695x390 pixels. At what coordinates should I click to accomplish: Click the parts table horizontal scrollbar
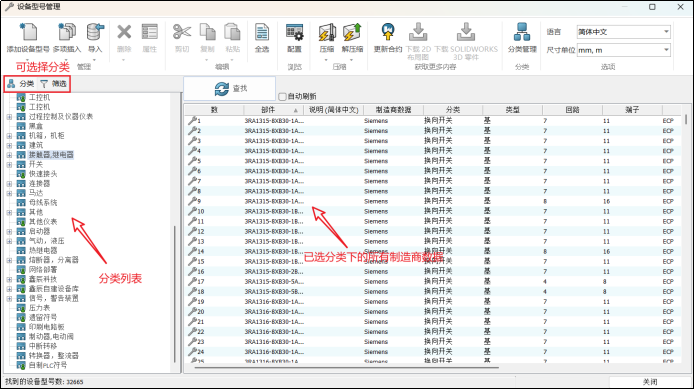tap(347, 367)
